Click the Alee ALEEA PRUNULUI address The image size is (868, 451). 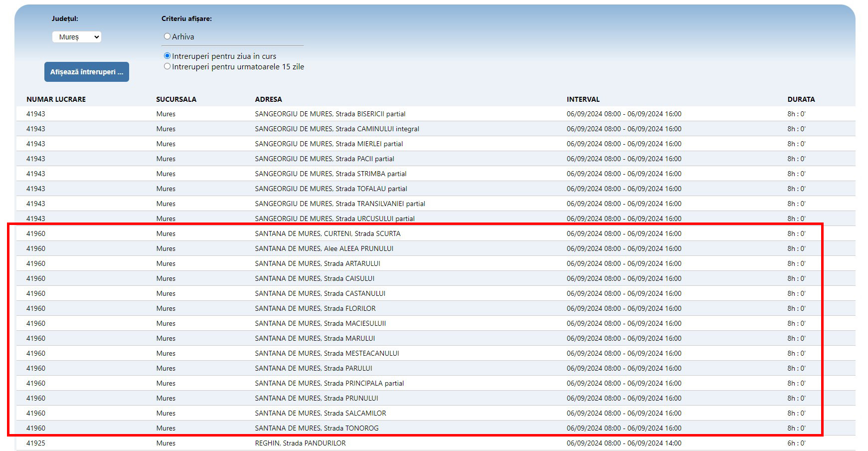pos(324,248)
